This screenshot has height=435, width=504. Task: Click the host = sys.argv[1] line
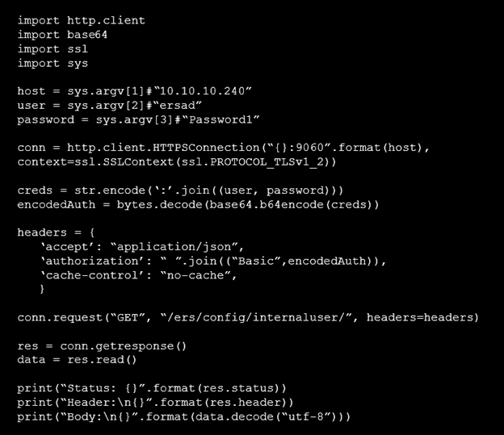click(134, 91)
